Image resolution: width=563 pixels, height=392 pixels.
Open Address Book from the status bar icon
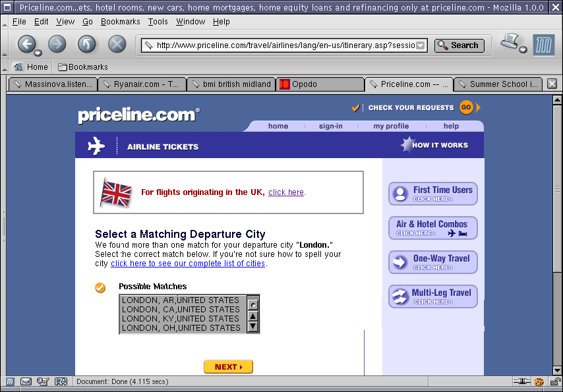coord(61,381)
